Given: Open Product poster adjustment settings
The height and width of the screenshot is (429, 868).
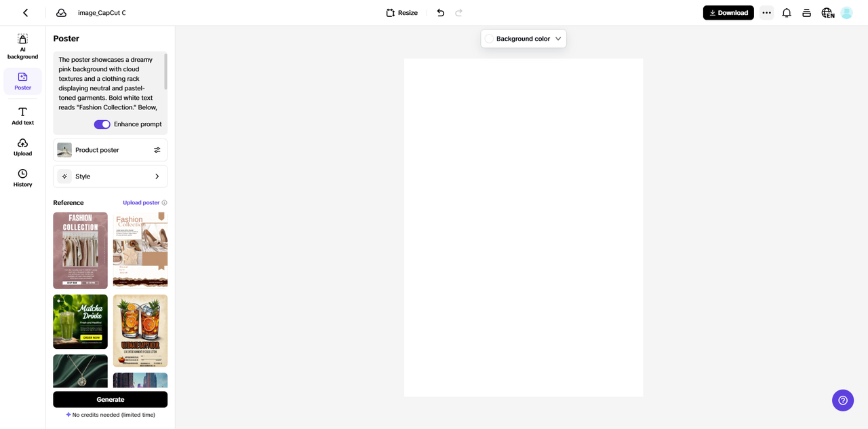Looking at the screenshot, I should 157,149.
